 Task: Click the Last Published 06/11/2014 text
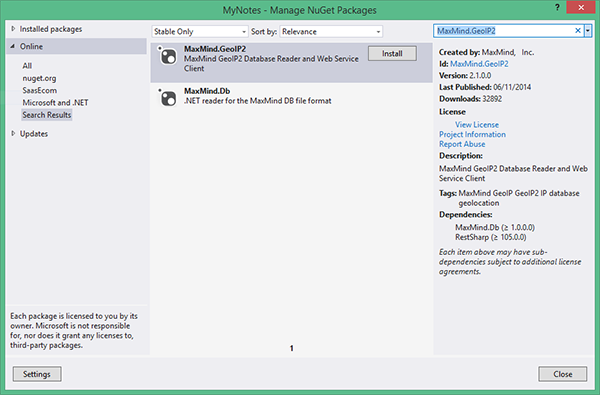coord(485,87)
